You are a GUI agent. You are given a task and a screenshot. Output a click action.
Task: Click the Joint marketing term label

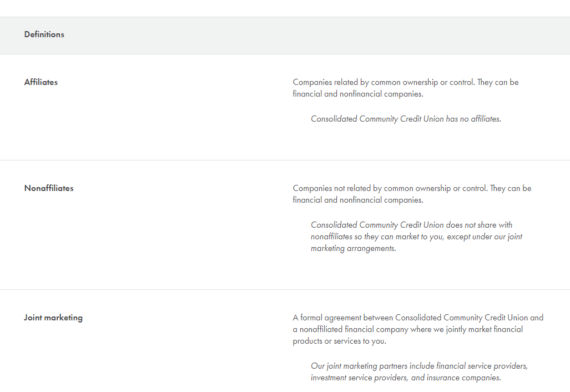(x=53, y=318)
